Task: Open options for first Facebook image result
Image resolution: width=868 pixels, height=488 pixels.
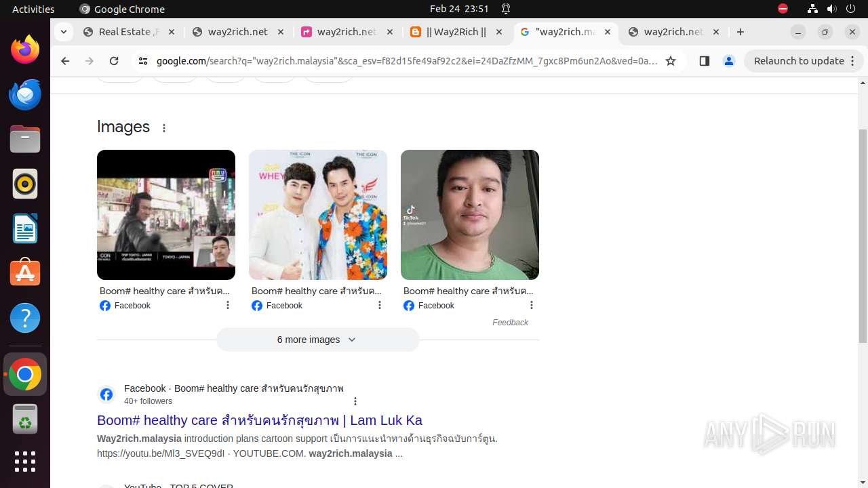Action: click(228, 306)
